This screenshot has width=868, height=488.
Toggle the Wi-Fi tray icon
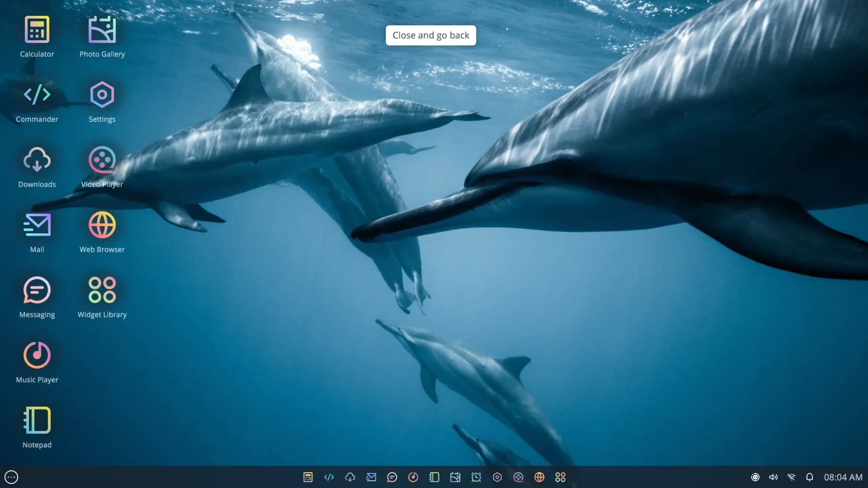(791, 477)
